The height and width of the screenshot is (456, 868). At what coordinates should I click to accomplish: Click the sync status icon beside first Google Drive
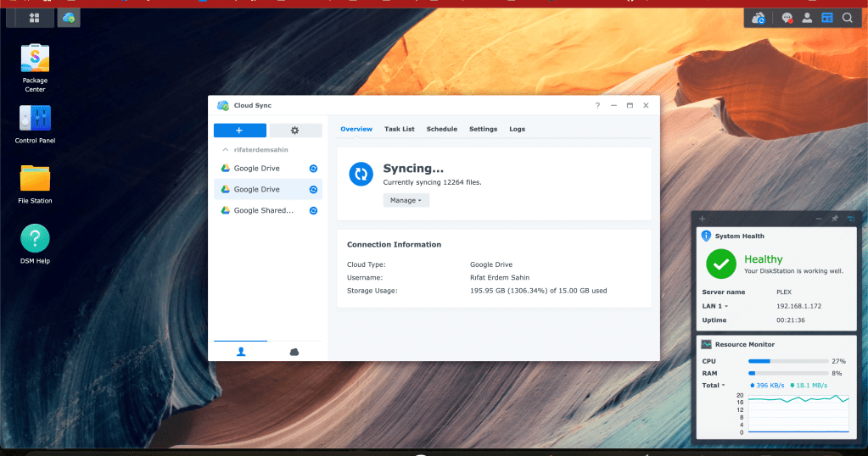tap(313, 169)
